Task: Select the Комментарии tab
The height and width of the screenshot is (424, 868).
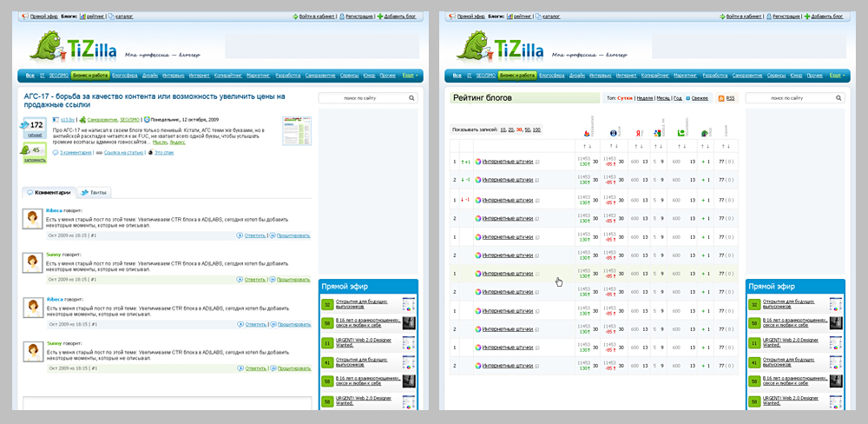Action: click(x=49, y=193)
